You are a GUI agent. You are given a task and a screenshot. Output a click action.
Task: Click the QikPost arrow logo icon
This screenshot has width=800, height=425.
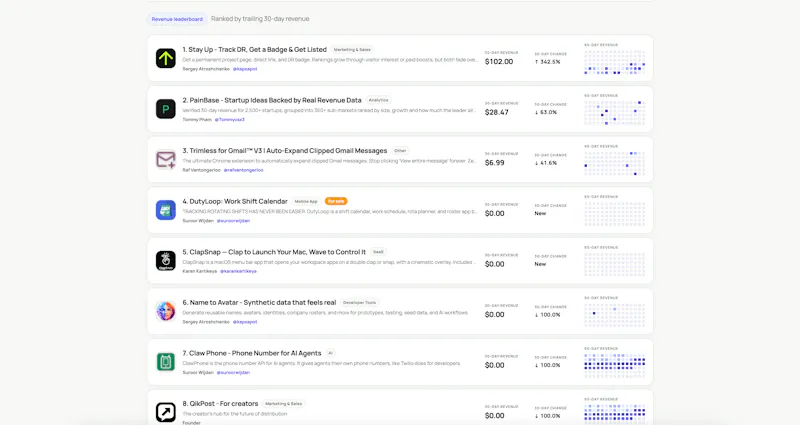[166, 412]
